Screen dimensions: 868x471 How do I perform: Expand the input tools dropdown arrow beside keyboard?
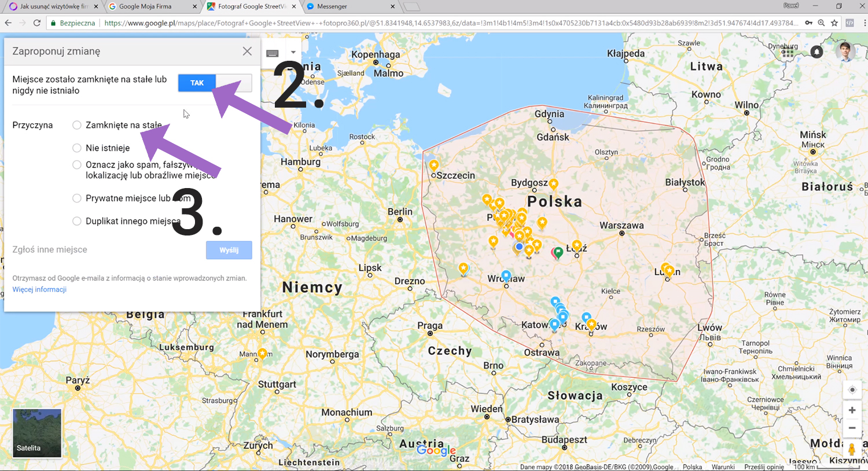click(293, 53)
